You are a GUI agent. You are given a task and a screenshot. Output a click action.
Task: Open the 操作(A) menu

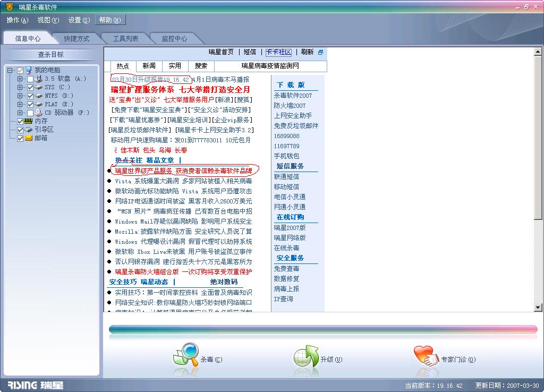[18, 20]
